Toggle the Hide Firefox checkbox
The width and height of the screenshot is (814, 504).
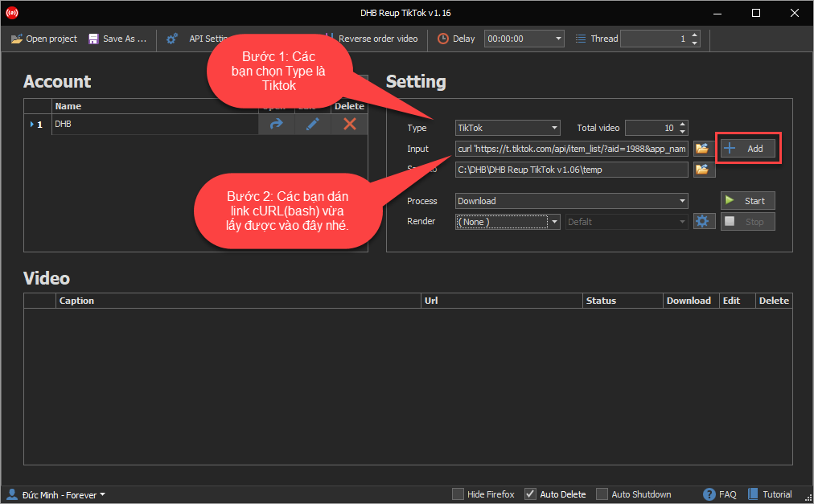point(458,494)
